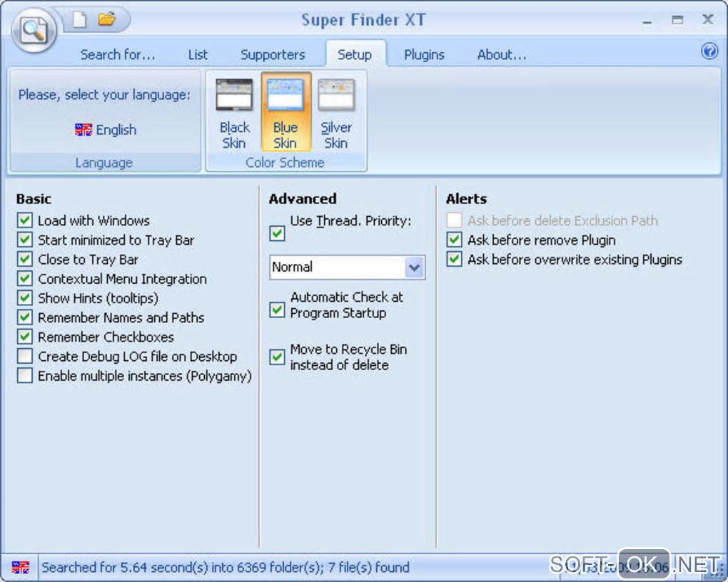Click the search result status text
The width and height of the screenshot is (728, 582).
226,567
